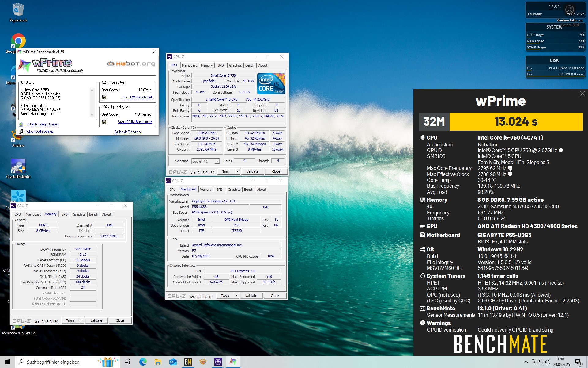Switch to CPU-Z in the taskbar
Image resolution: width=588 pixels, height=368 pixels.
tap(218, 362)
